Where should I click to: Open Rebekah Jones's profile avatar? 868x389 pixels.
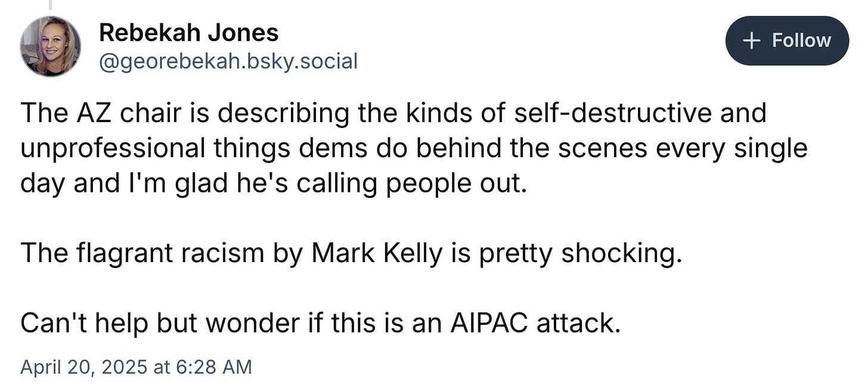pyautogui.click(x=50, y=46)
